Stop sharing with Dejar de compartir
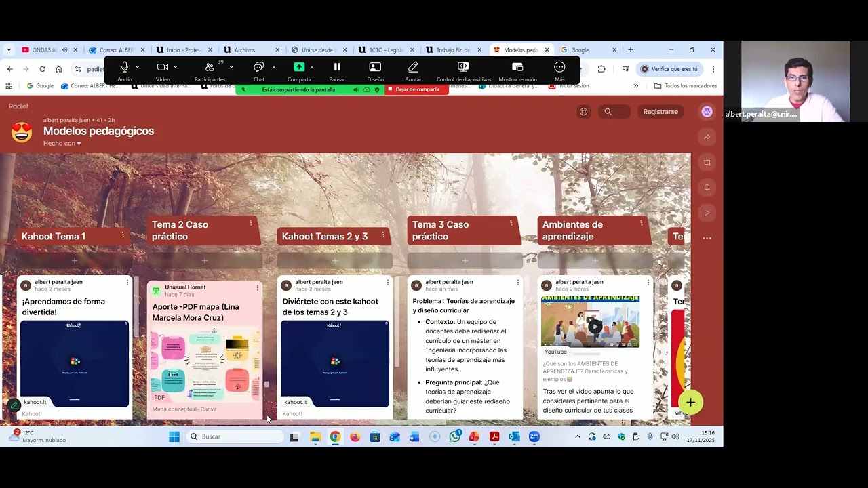The image size is (868, 488). point(417,89)
